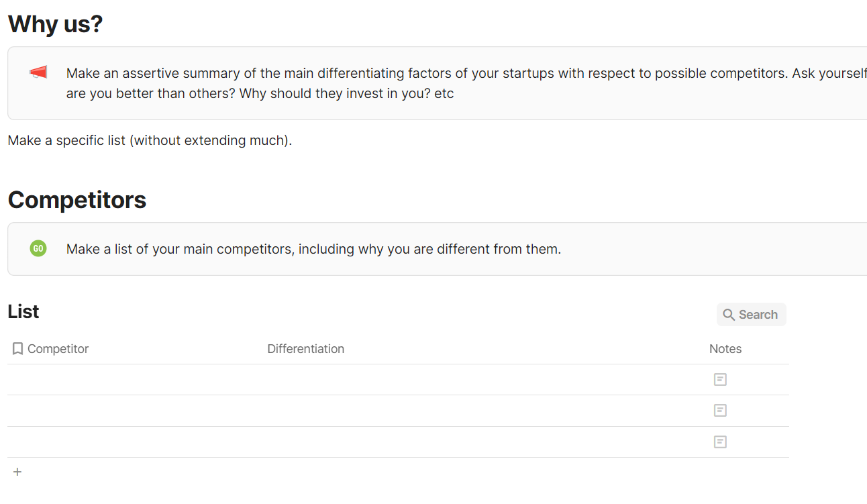Viewport: 867px width, 504px height.
Task: Click the Competitors heading
Action: (77, 200)
